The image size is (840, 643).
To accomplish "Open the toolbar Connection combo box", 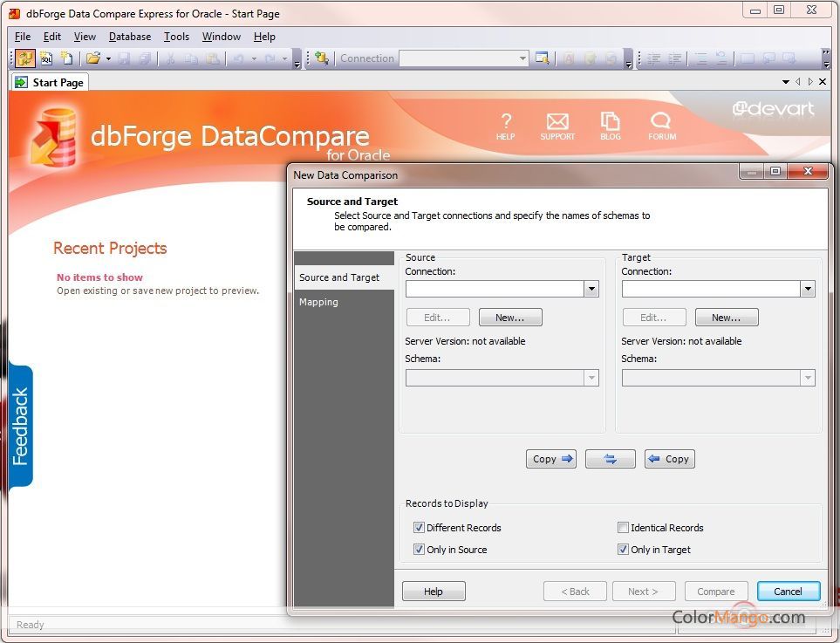I will (x=524, y=58).
